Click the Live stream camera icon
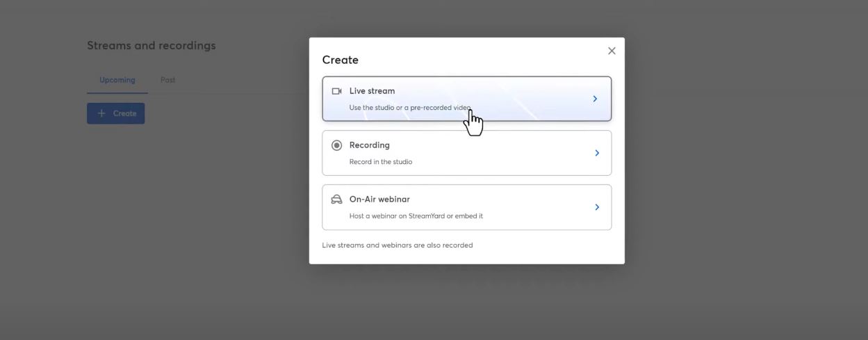This screenshot has height=340, width=868. (x=337, y=91)
